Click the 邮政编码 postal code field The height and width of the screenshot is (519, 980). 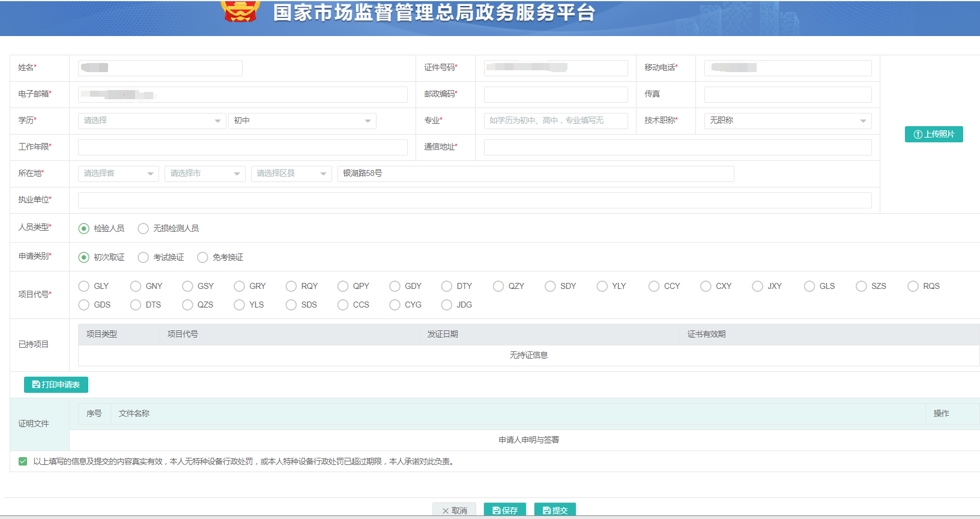[x=555, y=94]
